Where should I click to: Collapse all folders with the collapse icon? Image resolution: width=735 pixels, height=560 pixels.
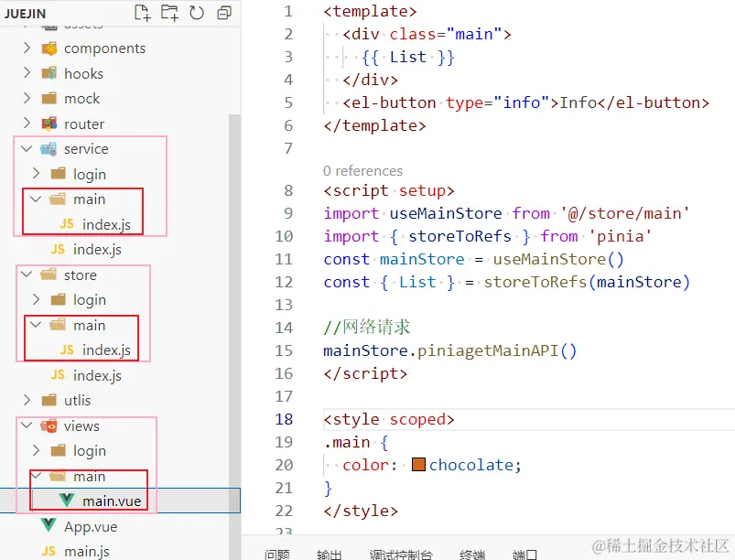point(224,13)
